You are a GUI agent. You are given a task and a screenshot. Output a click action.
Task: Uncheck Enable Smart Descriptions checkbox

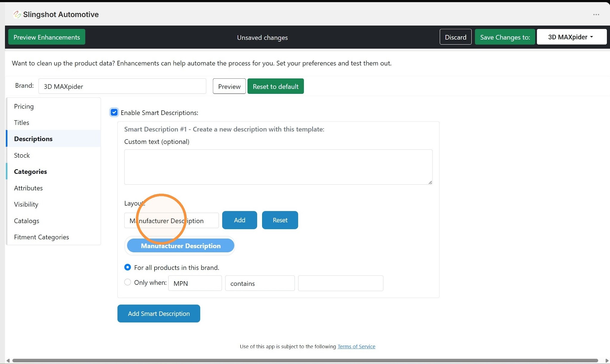click(x=114, y=112)
